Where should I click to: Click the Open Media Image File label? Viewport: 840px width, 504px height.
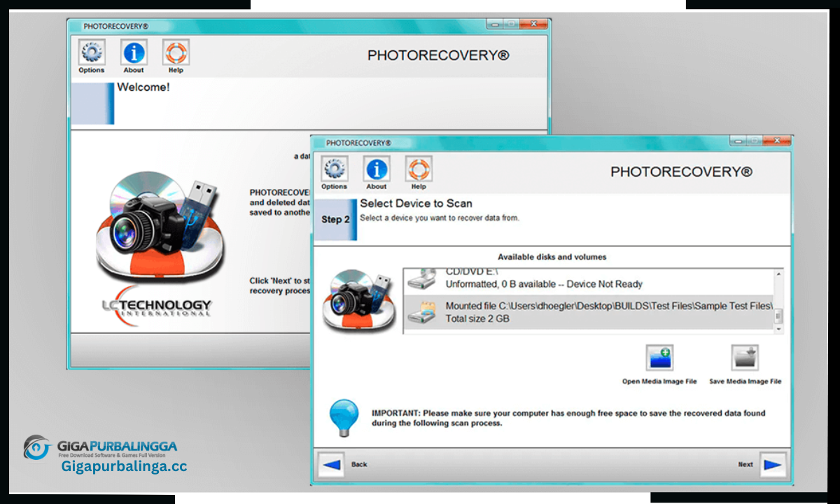(659, 381)
